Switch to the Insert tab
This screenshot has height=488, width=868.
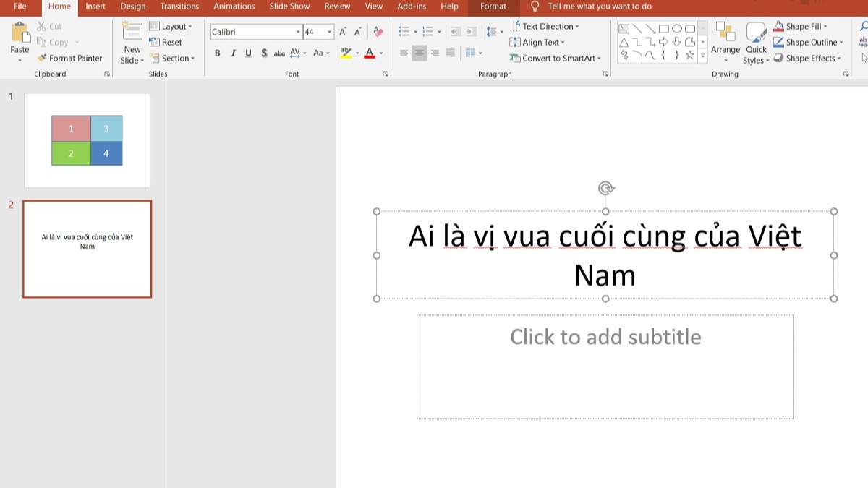(95, 7)
